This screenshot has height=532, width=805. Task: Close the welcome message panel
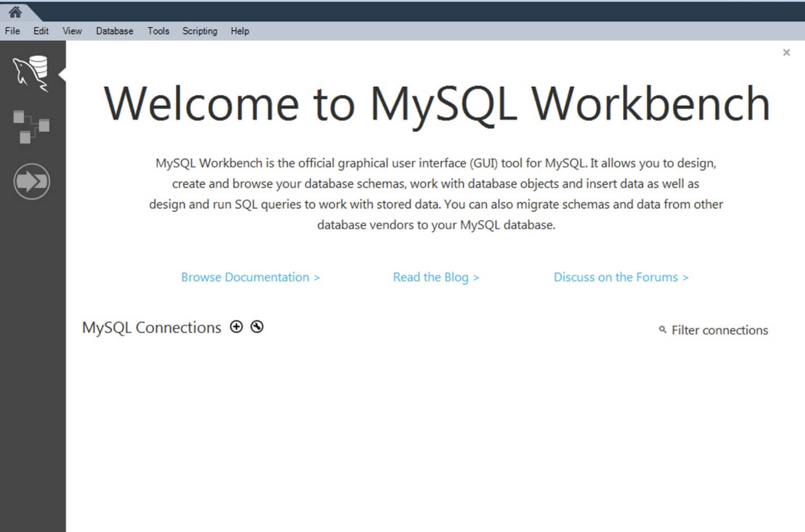point(786,52)
